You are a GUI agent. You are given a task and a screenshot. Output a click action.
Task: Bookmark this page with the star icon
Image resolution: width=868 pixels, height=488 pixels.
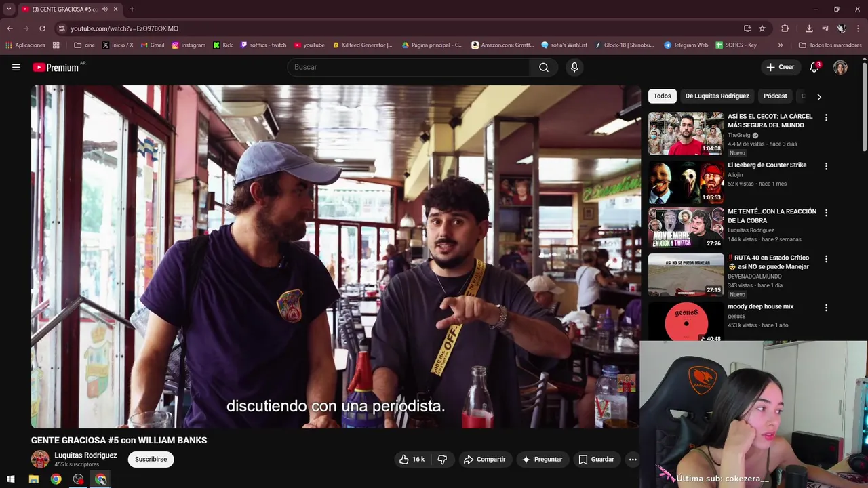(762, 28)
